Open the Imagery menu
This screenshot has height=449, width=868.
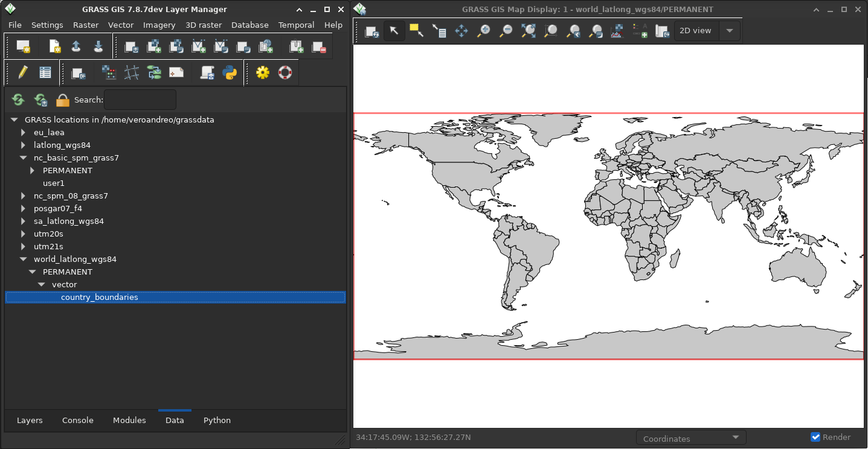click(159, 25)
